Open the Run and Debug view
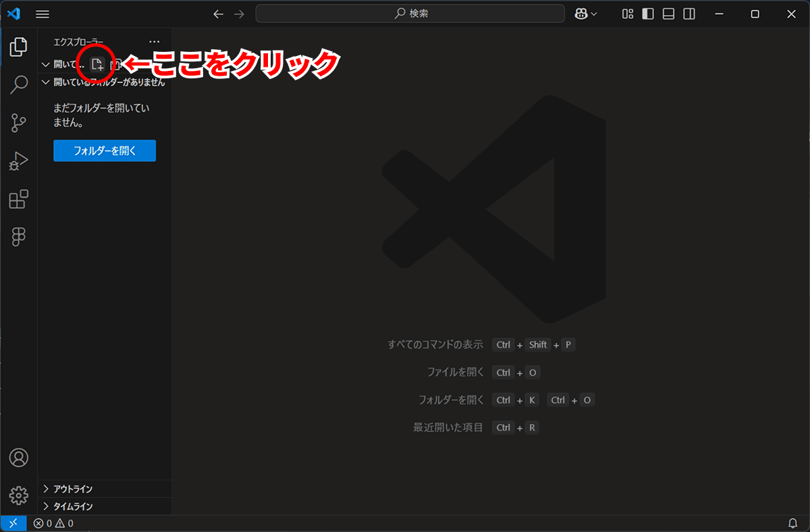 (19, 161)
